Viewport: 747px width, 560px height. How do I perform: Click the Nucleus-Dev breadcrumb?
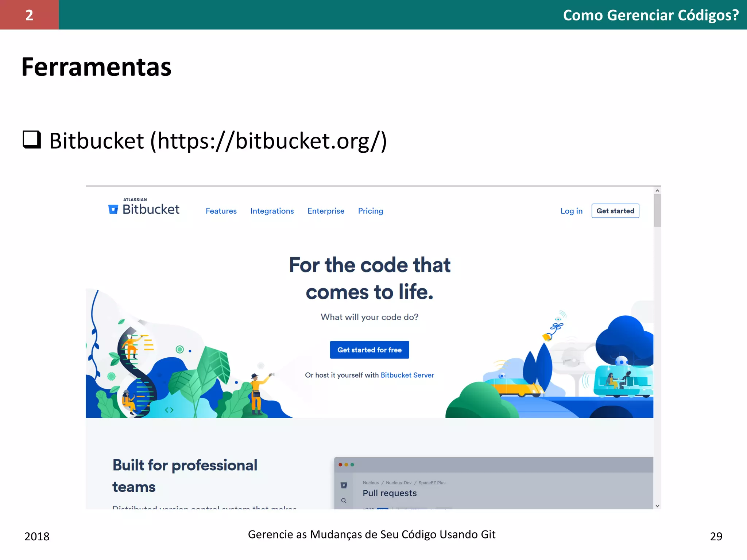pos(399,483)
